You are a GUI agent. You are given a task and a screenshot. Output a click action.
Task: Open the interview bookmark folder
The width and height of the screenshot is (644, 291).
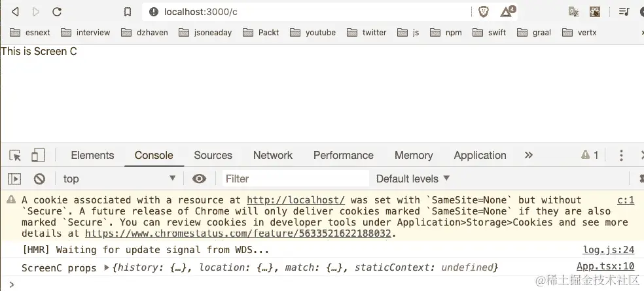tap(86, 33)
